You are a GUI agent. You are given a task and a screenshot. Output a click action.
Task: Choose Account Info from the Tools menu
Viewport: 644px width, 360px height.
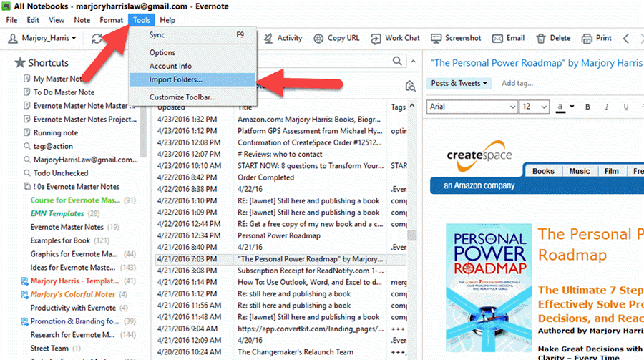pyautogui.click(x=192, y=66)
